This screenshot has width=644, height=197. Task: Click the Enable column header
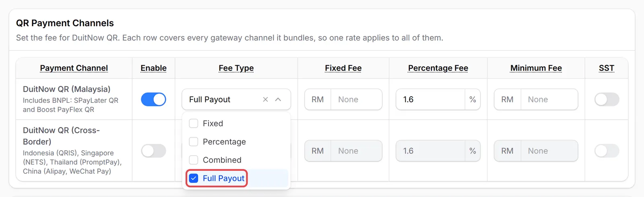click(x=153, y=68)
